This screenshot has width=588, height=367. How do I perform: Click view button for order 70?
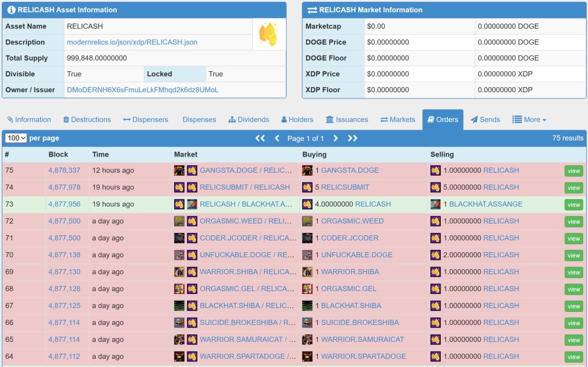click(x=574, y=255)
